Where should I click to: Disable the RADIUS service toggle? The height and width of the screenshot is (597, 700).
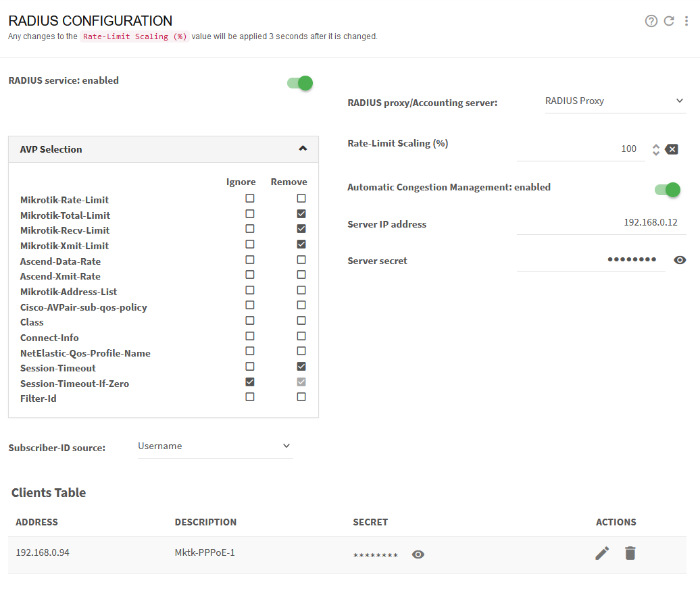[x=299, y=82]
